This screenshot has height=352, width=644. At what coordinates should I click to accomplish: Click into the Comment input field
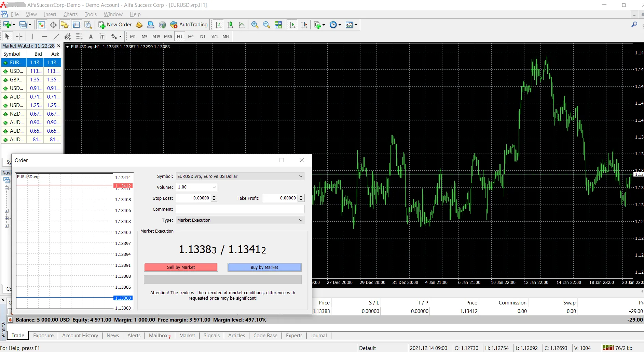(240, 209)
